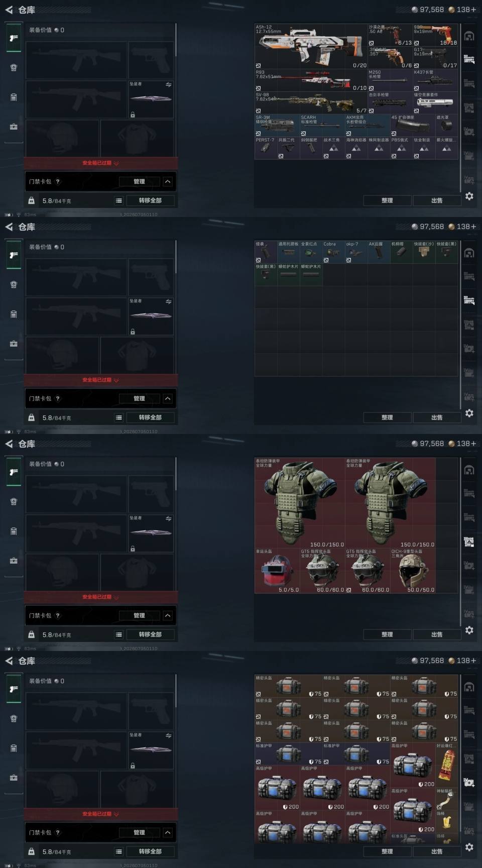The image size is (482, 868).
Task: Toggle list view icon beside 转移全部 under attachments screen
Action: (119, 417)
